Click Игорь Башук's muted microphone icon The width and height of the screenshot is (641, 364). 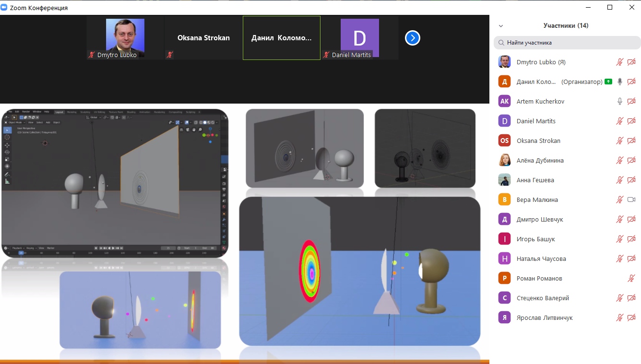click(x=620, y=239)
